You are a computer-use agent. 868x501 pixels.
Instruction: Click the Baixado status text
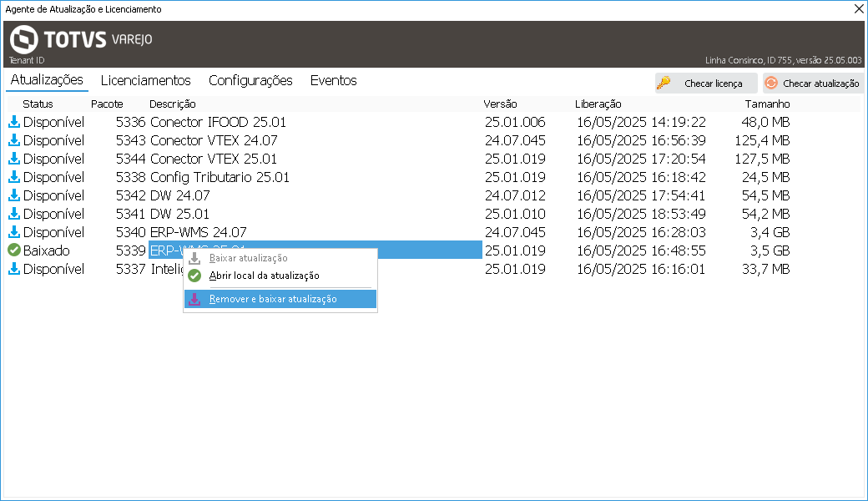point(47,250)
